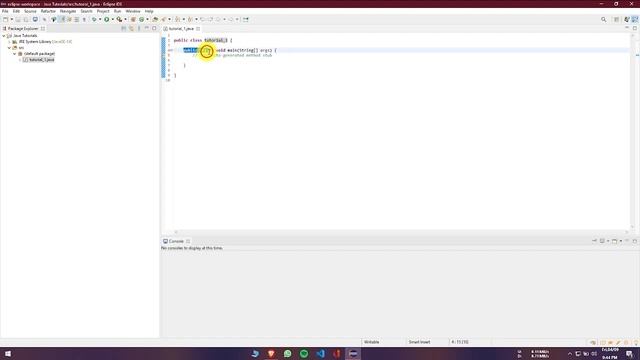
Task: Open the Edit menu
Action: 16,11
